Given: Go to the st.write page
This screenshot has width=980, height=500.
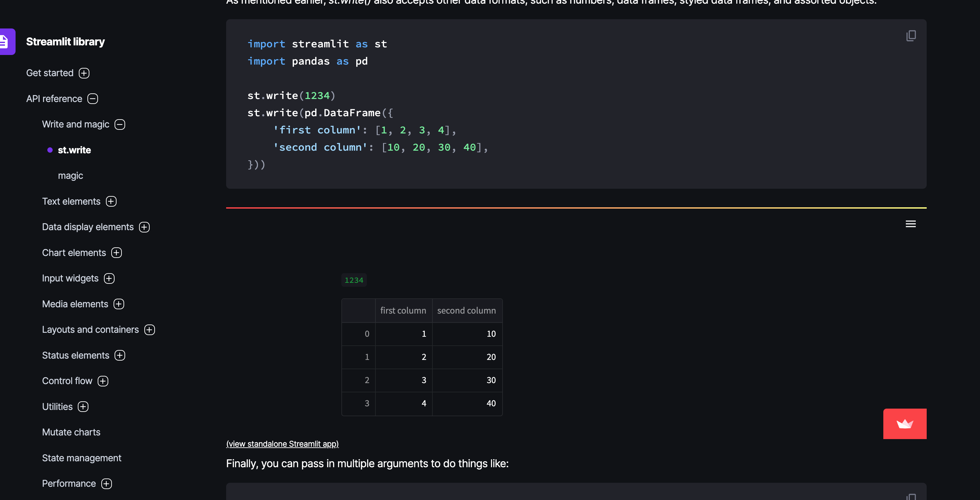Looking at the screenshot, I should pyautogui.click(x=74, y=150).
